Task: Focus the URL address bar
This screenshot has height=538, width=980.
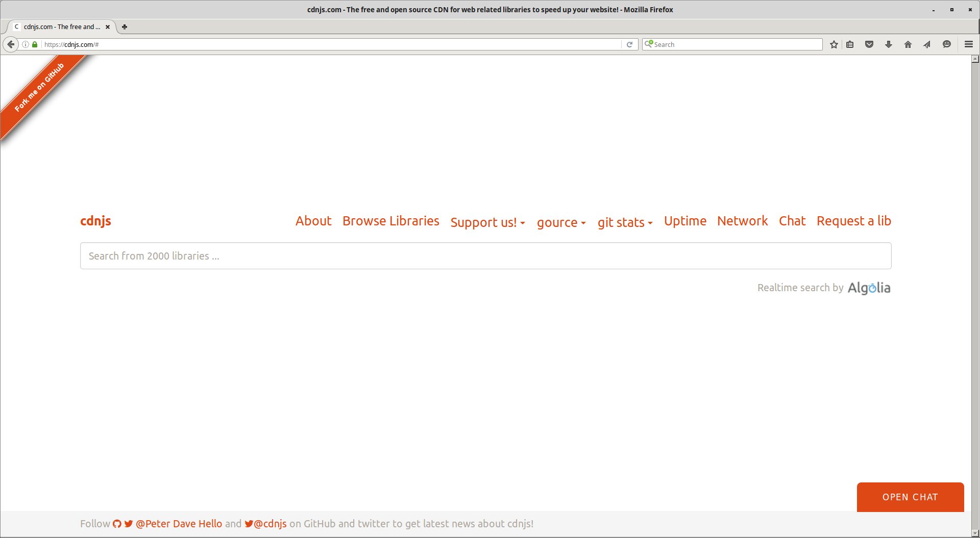Action: click(332, 44)
